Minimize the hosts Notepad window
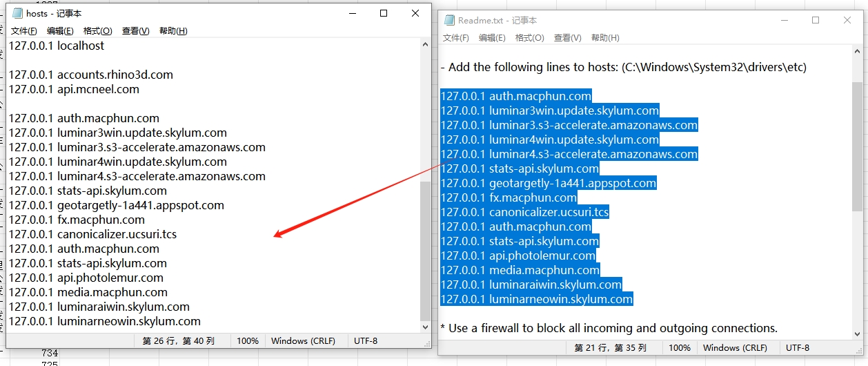The image size is (868, 366). [x=352, y=13]
